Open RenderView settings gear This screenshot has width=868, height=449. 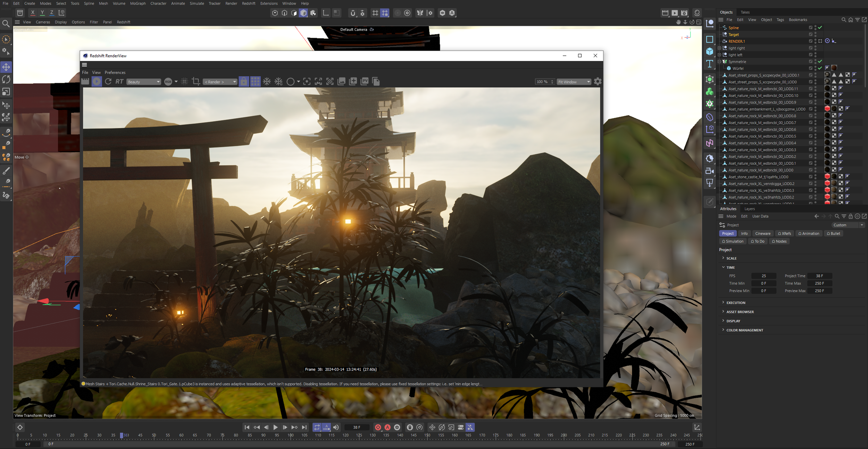pos(598,82)
